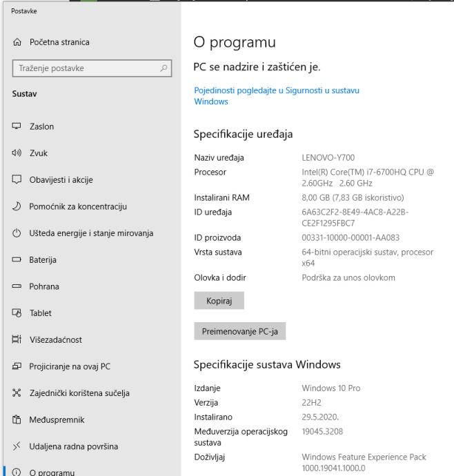Select Višezadaćnost
454x476 pixels.
56,339
